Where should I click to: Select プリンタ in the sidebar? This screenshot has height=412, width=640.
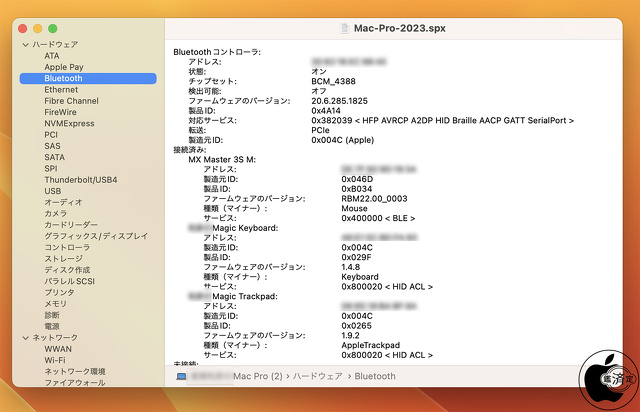tap(59, 292)
